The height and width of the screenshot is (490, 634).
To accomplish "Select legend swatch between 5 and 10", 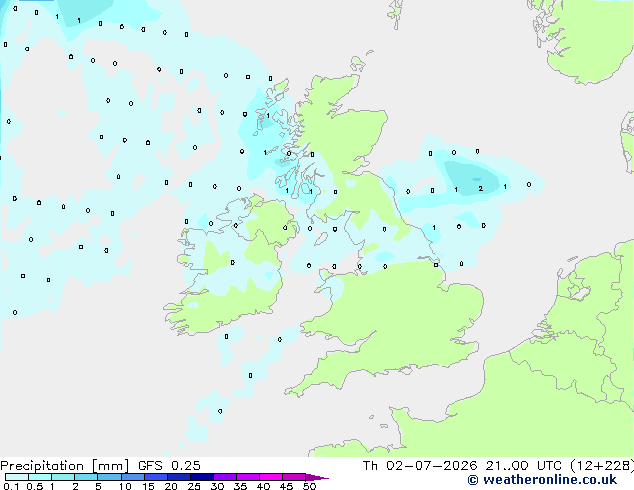I will (x=109, y=477).
